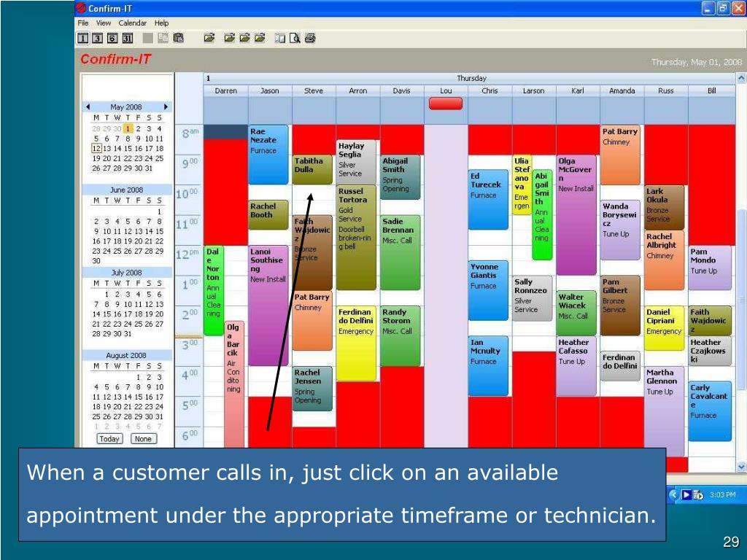Open the Calendar menu
Image resolution: width=747 pixels, height=560 pixels.
click(x=133, y=23)
